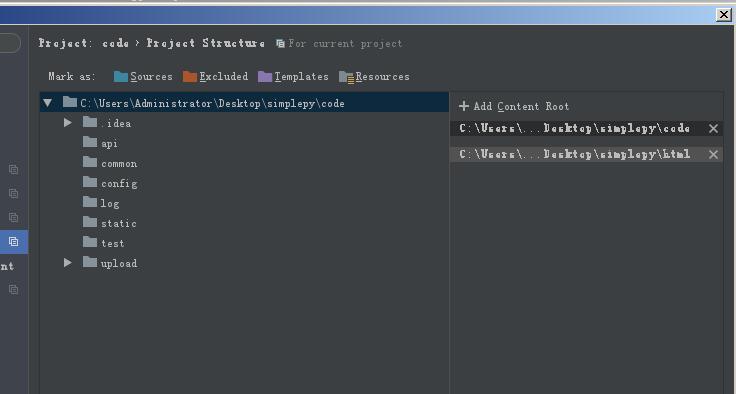The image size is (736, 394).
Task: Click the plus icon for Add Content Root
Action: 464,106
